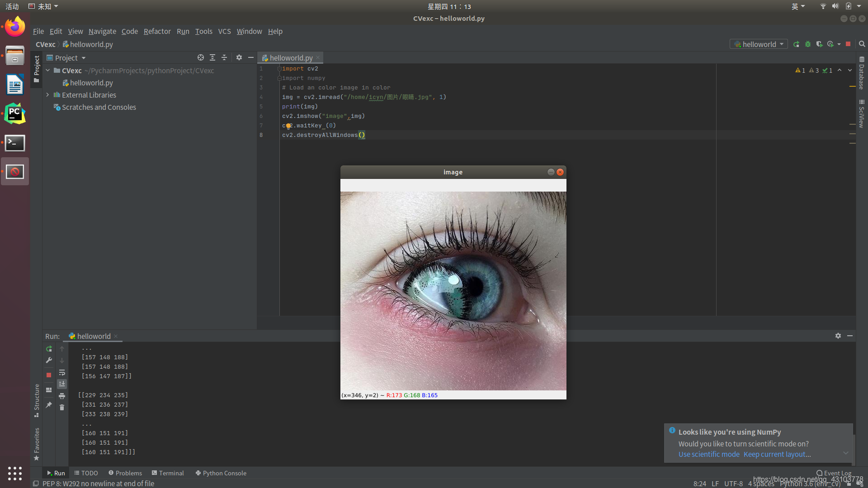Click the Event Log icon in status bar
The image size is (868, 488).
point(819,473)
